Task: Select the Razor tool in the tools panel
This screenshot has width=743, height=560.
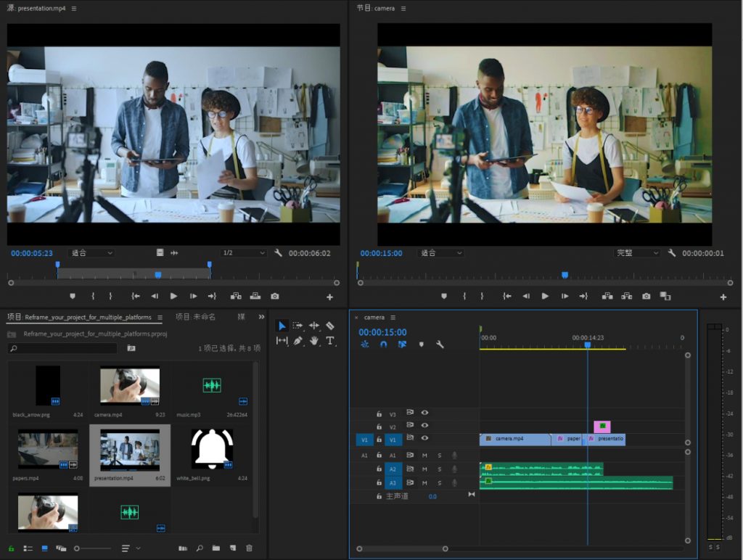Action: click(x=330, y=326)
